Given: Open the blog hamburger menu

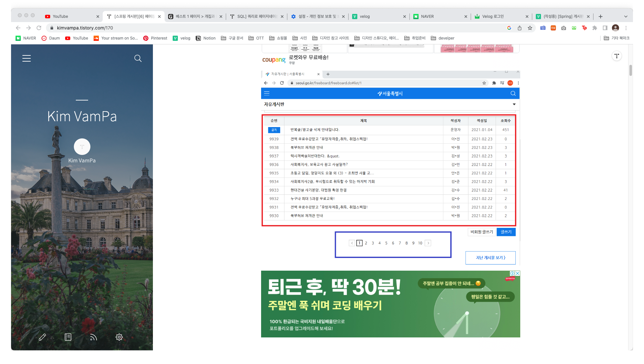Looking at the screenshot, I should [27, 58].
